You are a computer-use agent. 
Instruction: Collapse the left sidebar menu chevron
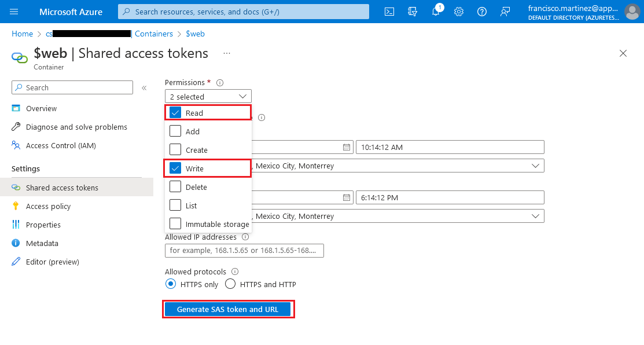[x=145, y=88]
